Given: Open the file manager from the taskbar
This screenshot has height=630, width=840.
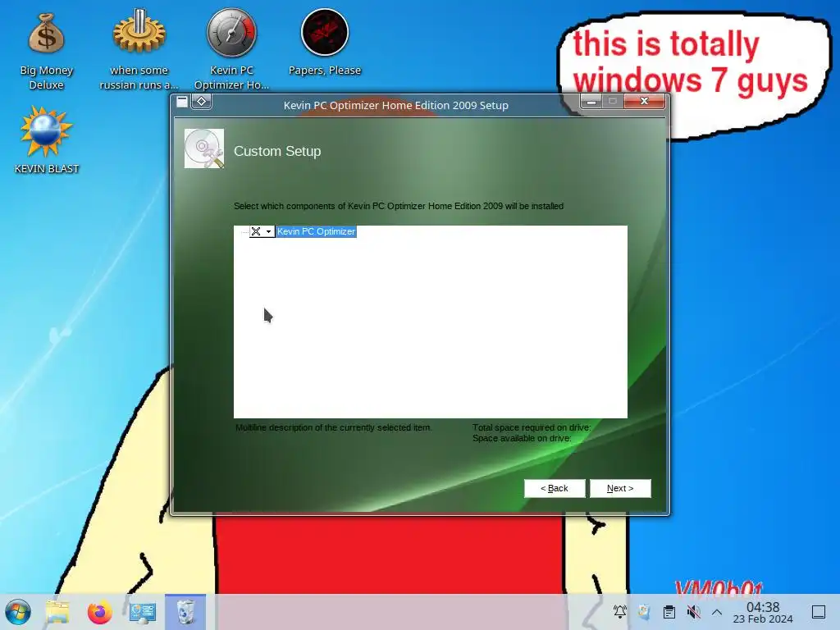Looking at the screenshot, I should tap(58, 612).
